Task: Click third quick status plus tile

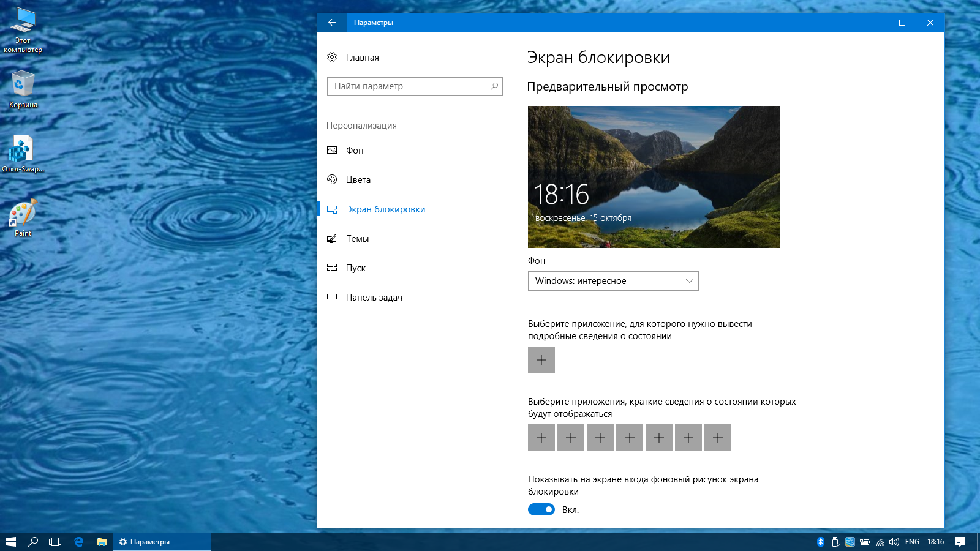Action: 600,438
